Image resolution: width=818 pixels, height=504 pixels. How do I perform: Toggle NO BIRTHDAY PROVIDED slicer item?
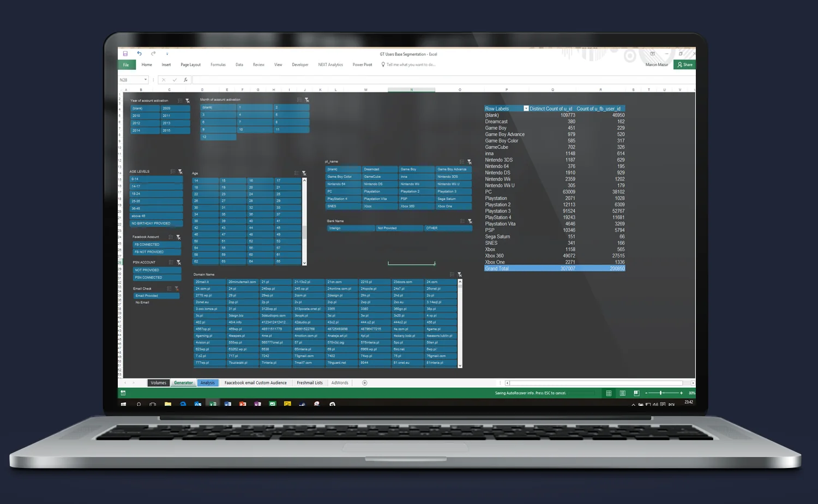point(156,223)
